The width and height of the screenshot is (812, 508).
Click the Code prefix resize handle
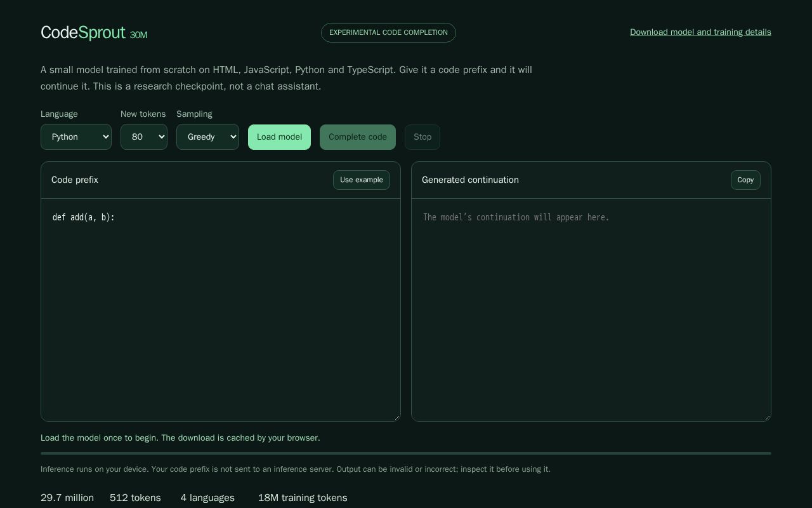396,417
